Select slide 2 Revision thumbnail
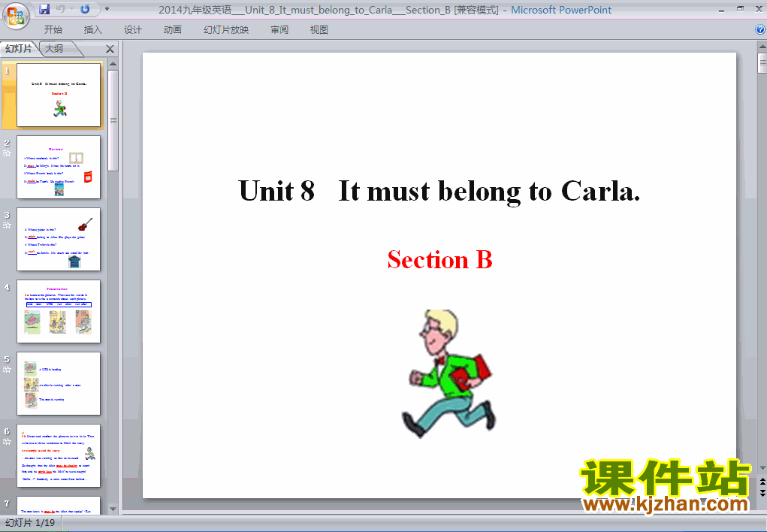Image resolution: width=767 pixels, height=532 pixels. [x=59, y=168]
